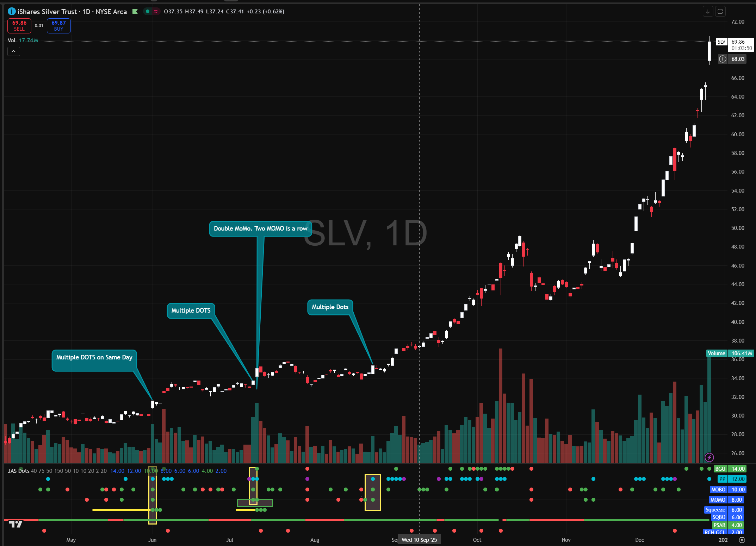Click the fullscreen chart icon top right
Screen dimensions: 756x546
(721, 11)
